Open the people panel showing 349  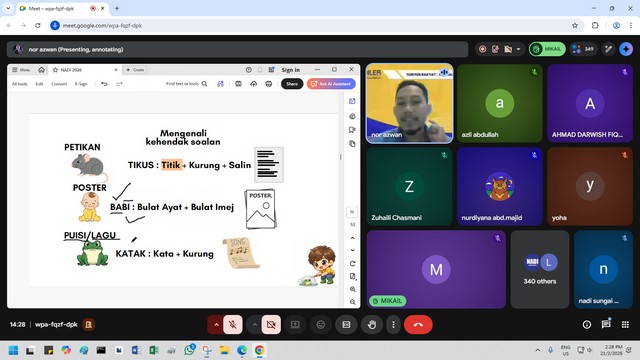(x=584, y=49)
